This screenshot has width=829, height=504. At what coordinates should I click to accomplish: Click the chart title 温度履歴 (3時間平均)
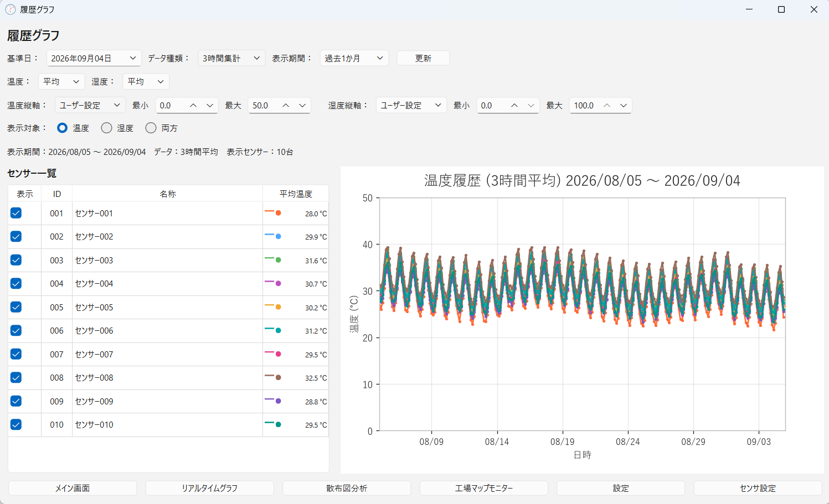(582, 180)
